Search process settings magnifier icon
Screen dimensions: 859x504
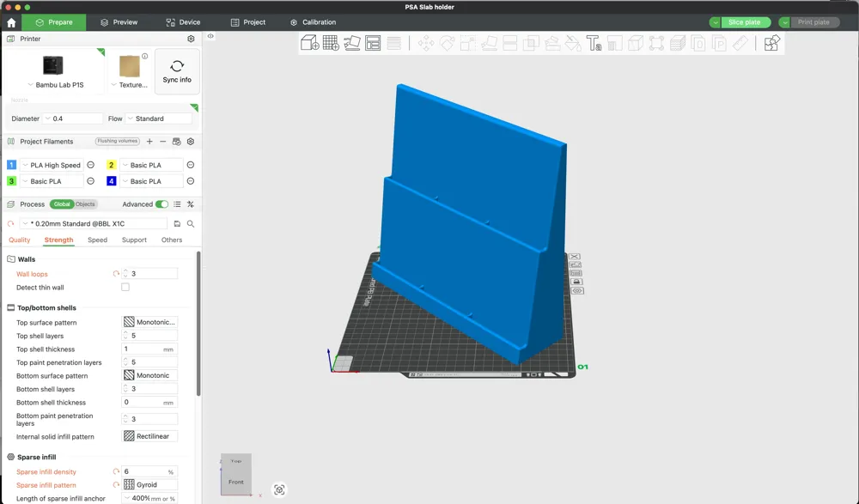coord(191,223)
